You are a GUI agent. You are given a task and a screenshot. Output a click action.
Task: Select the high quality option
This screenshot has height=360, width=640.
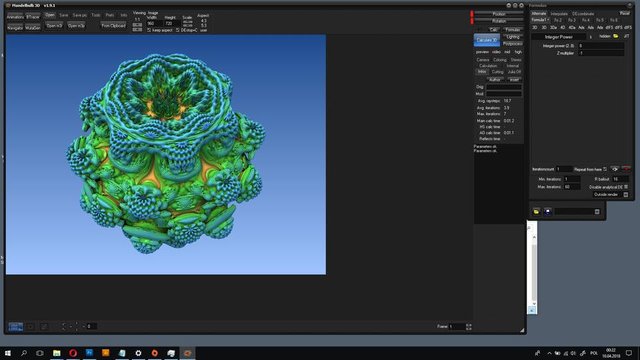click(x=518, y=52)
